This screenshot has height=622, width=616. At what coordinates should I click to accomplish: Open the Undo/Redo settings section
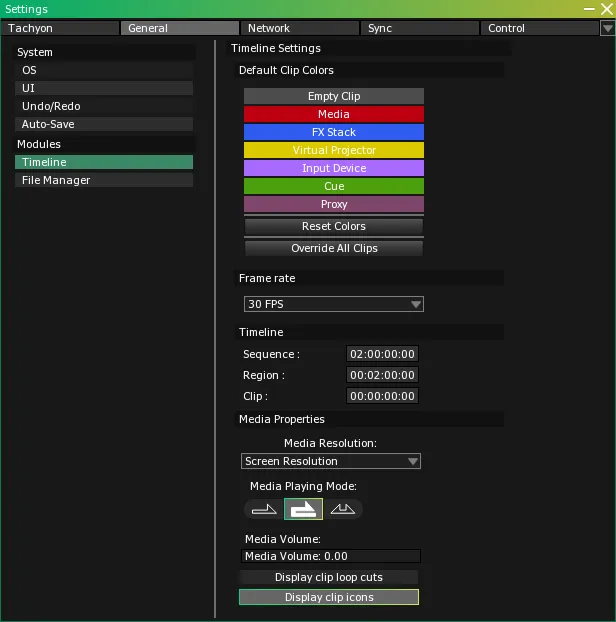pos(104,106)
